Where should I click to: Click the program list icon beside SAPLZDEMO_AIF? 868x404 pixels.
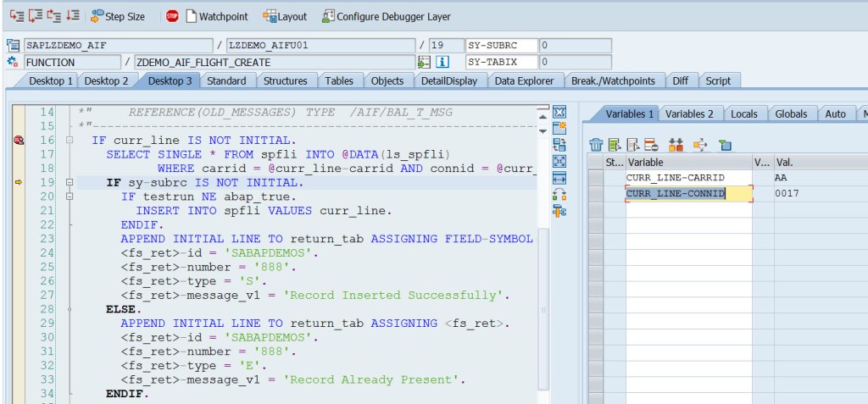tap(13, 46)
